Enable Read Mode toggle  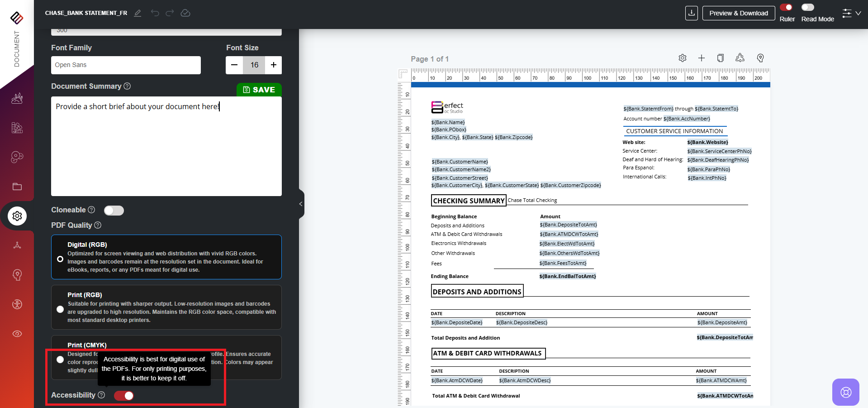click(x=808, y=7)
